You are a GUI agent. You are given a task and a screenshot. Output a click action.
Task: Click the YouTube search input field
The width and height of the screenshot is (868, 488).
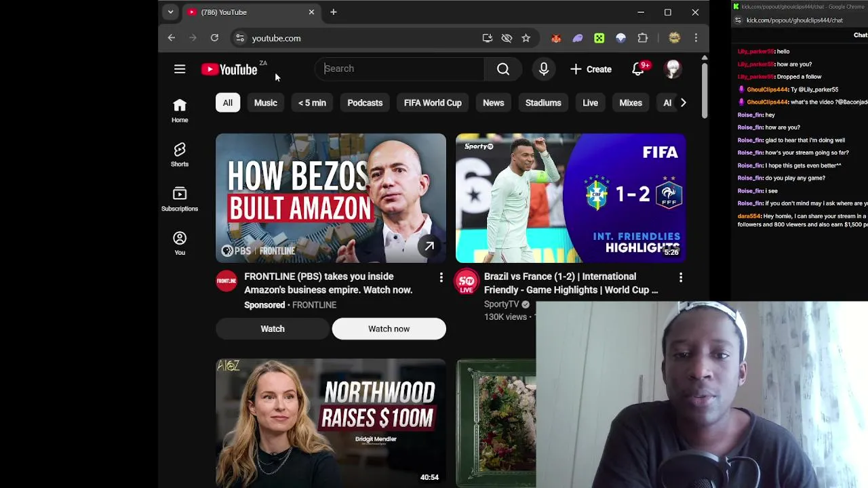click(400, 68)
